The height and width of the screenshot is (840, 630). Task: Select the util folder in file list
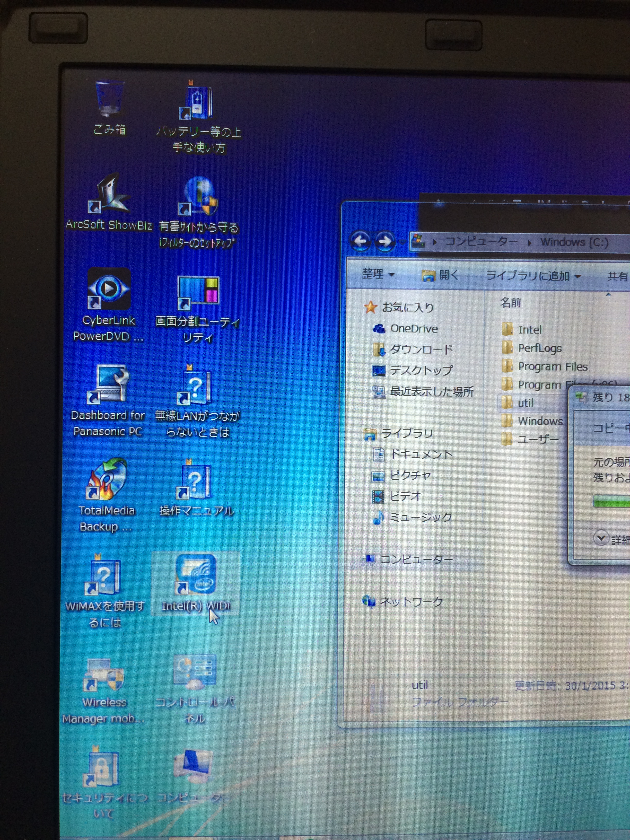pyautogui.click(x=518, y=402)
